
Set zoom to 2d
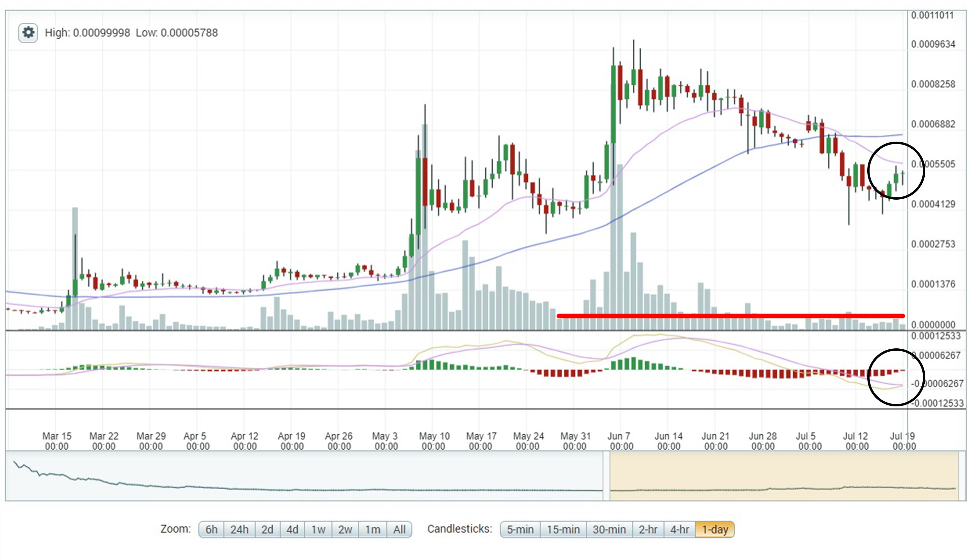pyautogui.click(x=268, y=530)
